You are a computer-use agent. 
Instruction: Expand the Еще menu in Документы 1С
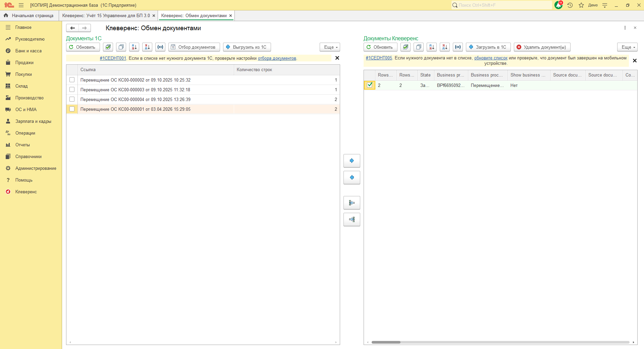[330, 47]
